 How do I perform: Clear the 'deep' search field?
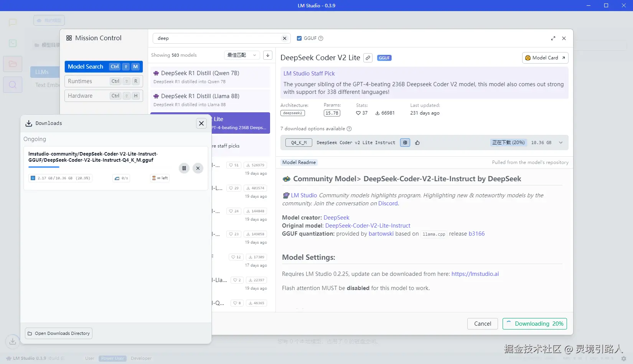point(285,38)
